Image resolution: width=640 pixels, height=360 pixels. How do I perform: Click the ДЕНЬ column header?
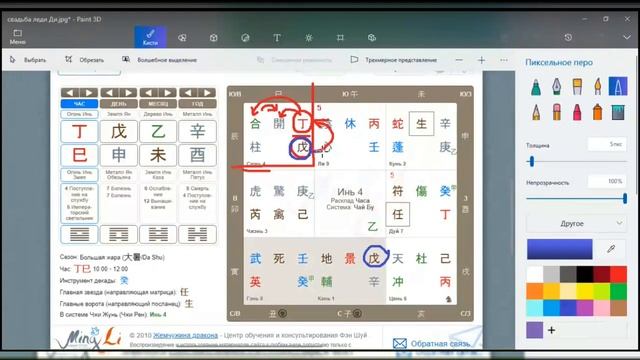(x=119, y=104)
